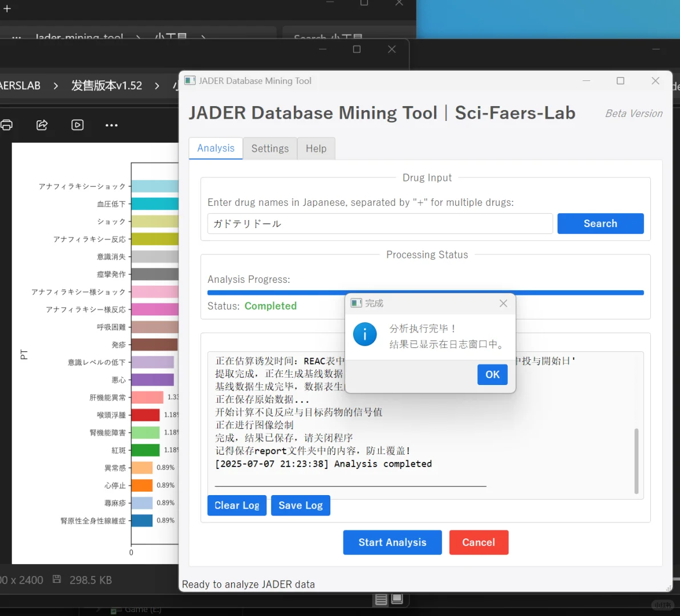This screenshot has width=680, height=616.
Task: Open the Help tab
Action: [x=316, y=148]
